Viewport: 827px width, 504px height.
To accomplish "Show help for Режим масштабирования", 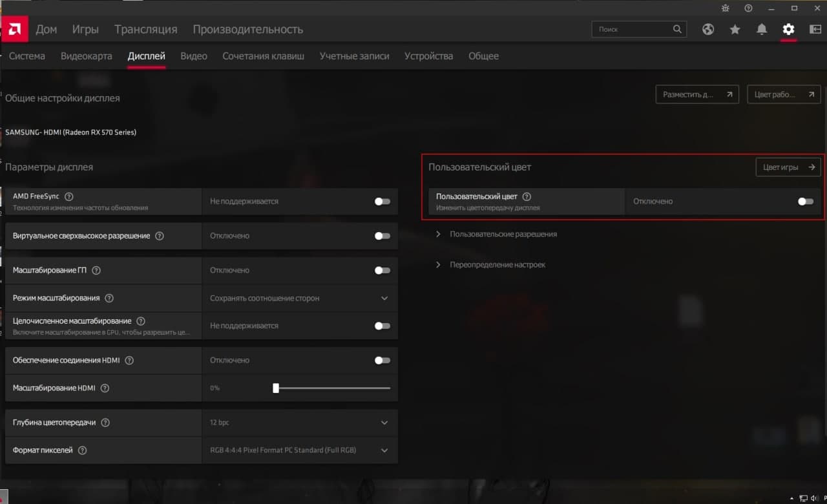I will (x=109, y=298).
